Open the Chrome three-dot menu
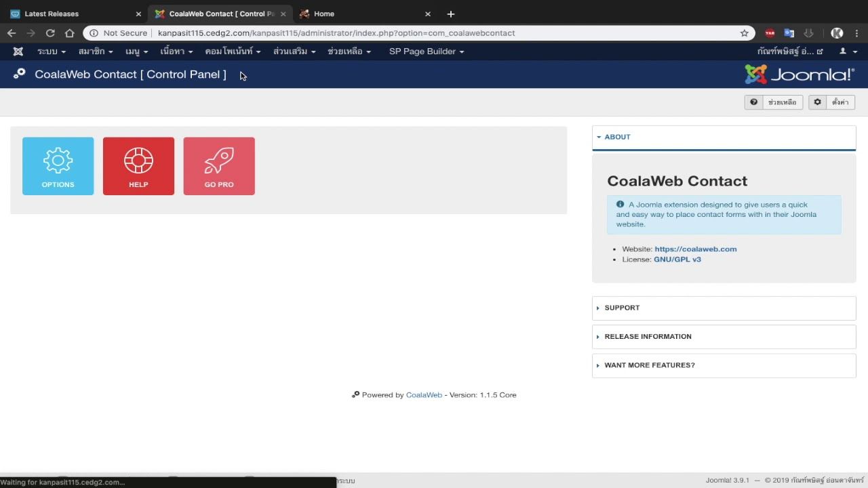The height and width of the screenshot is (488, 868). [856, 33]
